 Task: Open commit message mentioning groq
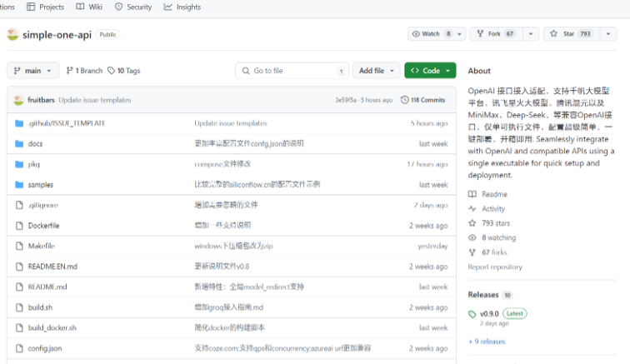pos(229,307)
